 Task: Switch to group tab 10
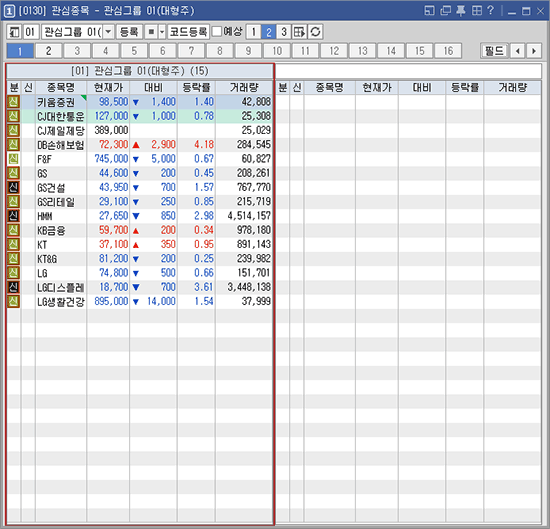(277, 51)
